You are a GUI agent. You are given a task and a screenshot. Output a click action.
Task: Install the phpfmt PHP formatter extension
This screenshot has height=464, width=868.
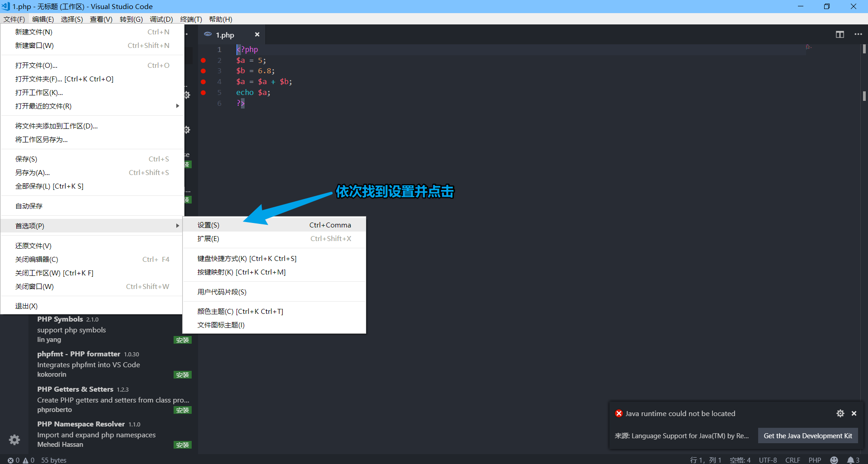click(183, 375)
